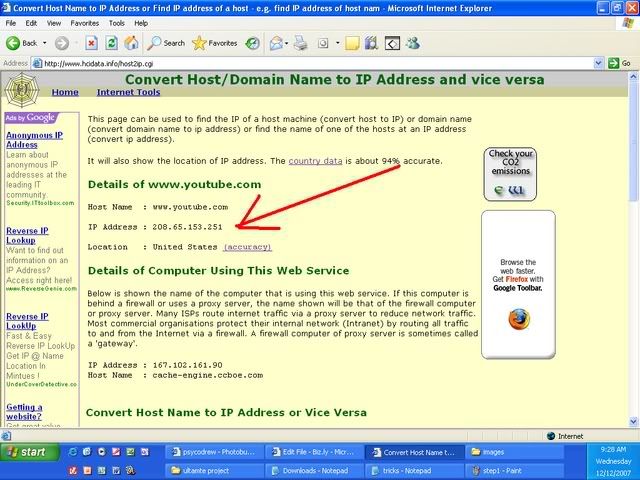
Task: Open the Search pane in toolbar
Action: (x=166, y=43)
